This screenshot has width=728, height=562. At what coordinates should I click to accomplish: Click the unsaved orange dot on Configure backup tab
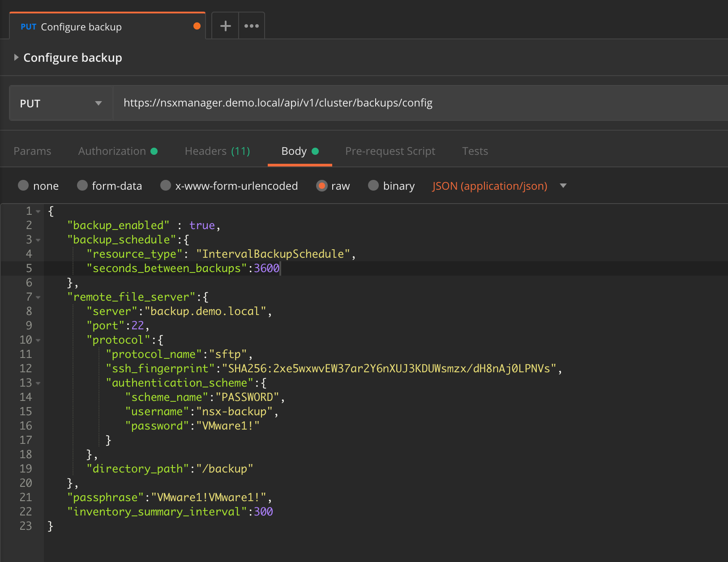[197, 26]
